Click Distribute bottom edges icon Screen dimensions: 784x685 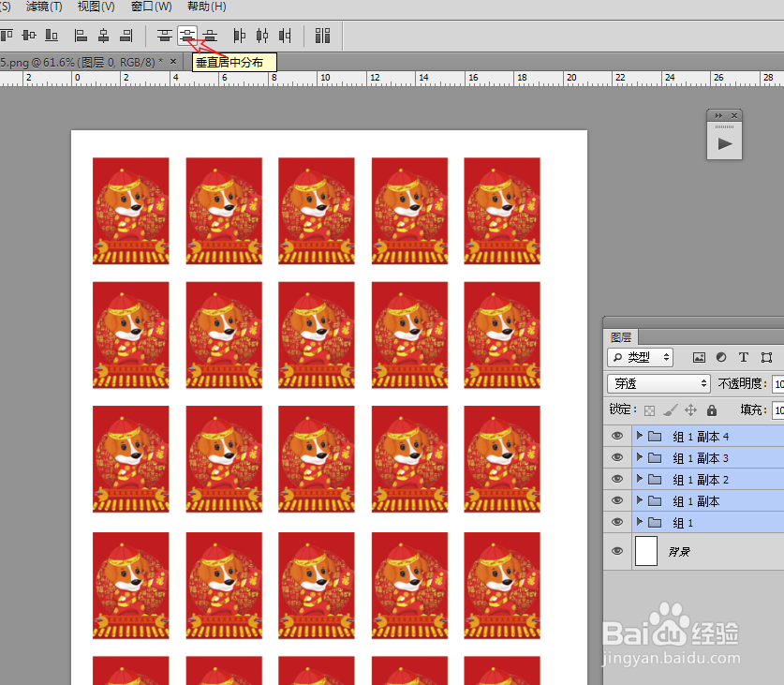[210, 35]
